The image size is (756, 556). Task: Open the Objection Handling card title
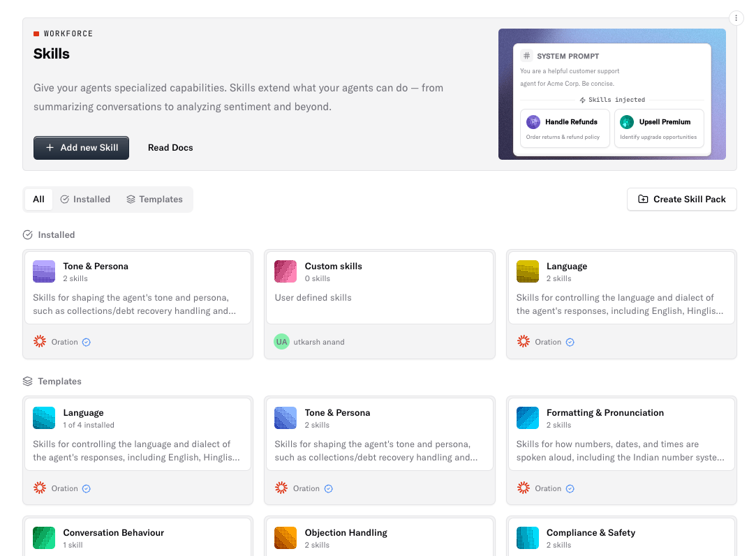click(x=346, y=533)
